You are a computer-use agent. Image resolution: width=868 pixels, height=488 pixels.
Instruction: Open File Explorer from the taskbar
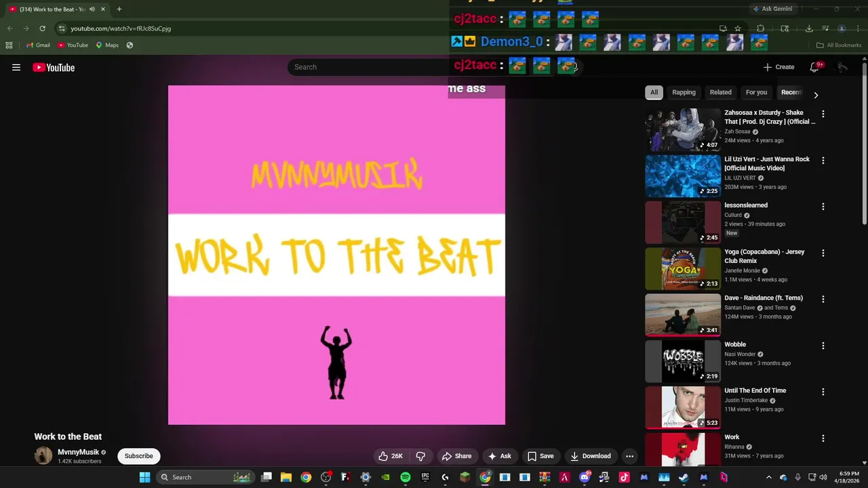point(286,477)
